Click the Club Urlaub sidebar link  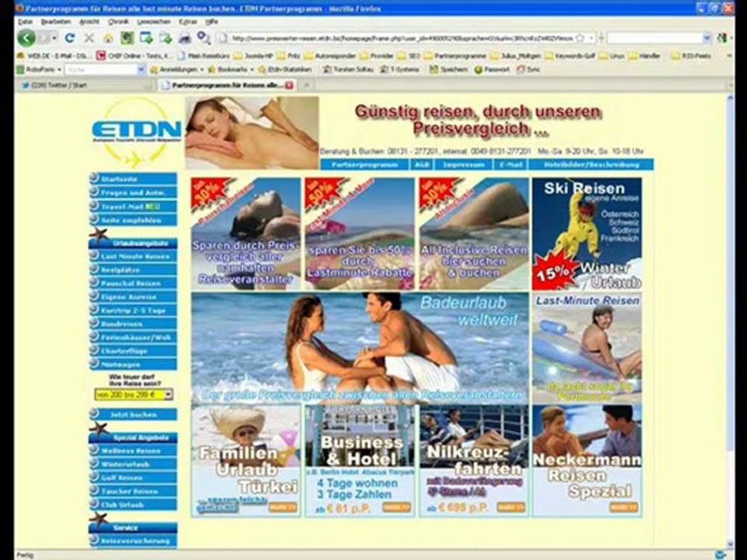click(x=133, y=504)
